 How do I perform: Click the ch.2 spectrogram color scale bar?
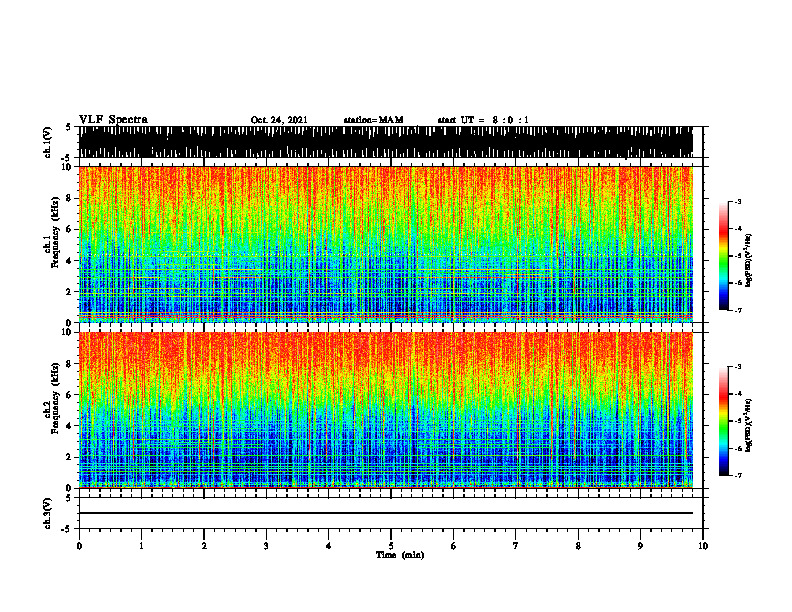pyautogui.click(x=724, y=421)
